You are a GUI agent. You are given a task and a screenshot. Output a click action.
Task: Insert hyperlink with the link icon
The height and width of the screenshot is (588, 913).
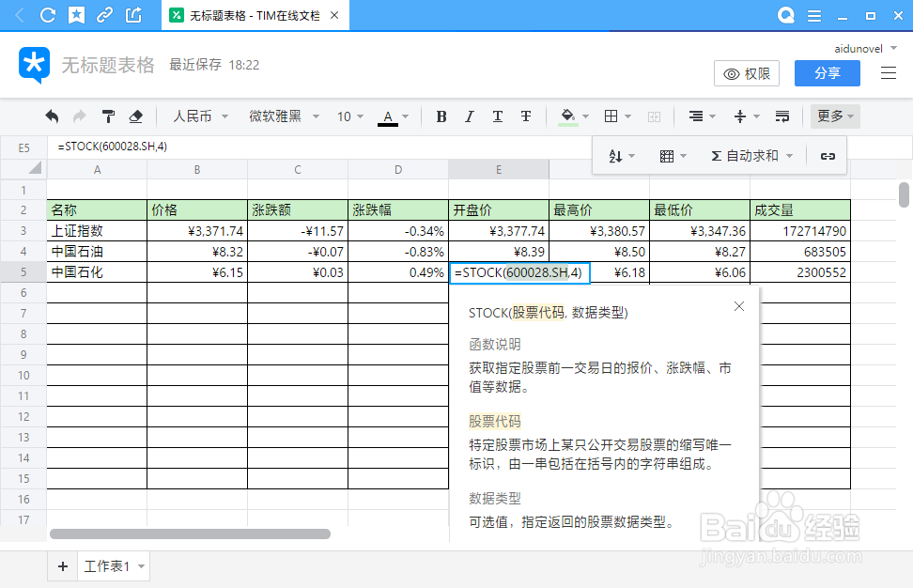click(828, 156)
